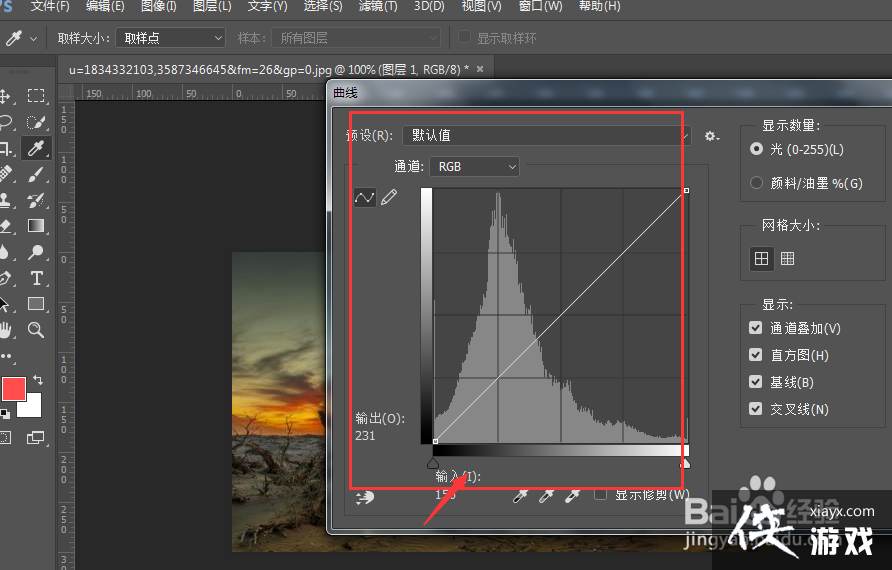The image size is (892, 570).
Task: Select the Eyedropper tool in toolbox
Action: pyautogui.click(x=36, y=149)
